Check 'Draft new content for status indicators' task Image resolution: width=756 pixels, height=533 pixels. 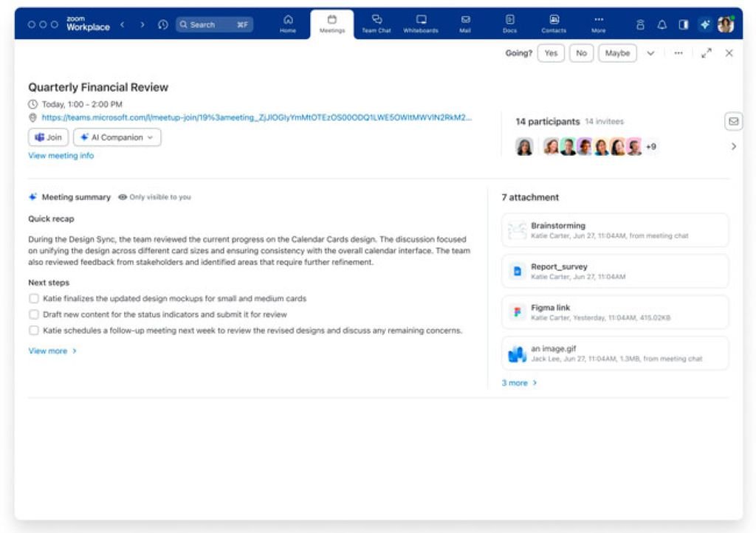pos(34,314)
